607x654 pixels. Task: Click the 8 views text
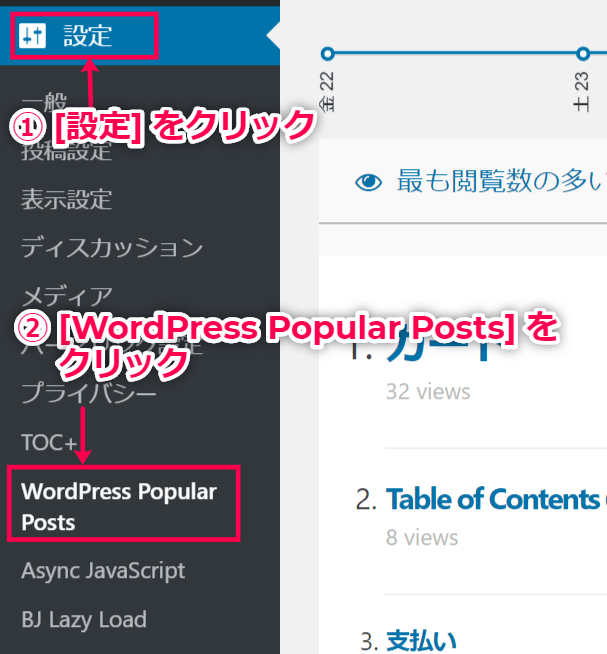point(422,537)
